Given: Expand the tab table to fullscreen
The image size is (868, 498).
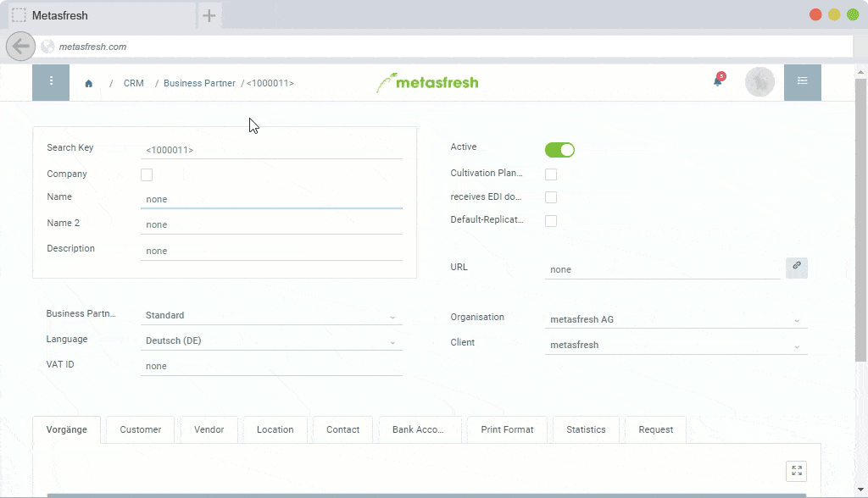Looking at the screenshot, I should [x=797, y=471].
